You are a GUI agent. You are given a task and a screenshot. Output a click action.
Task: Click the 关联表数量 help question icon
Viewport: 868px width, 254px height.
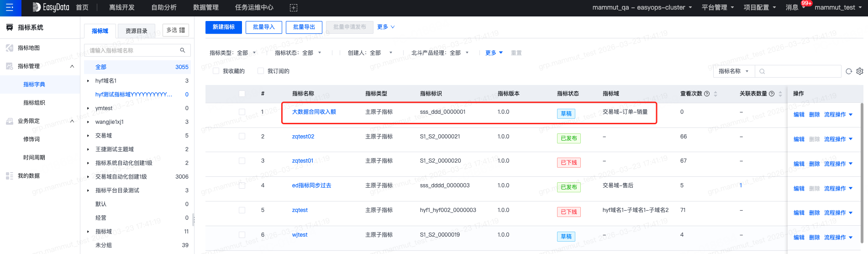(x=772, y=94)
